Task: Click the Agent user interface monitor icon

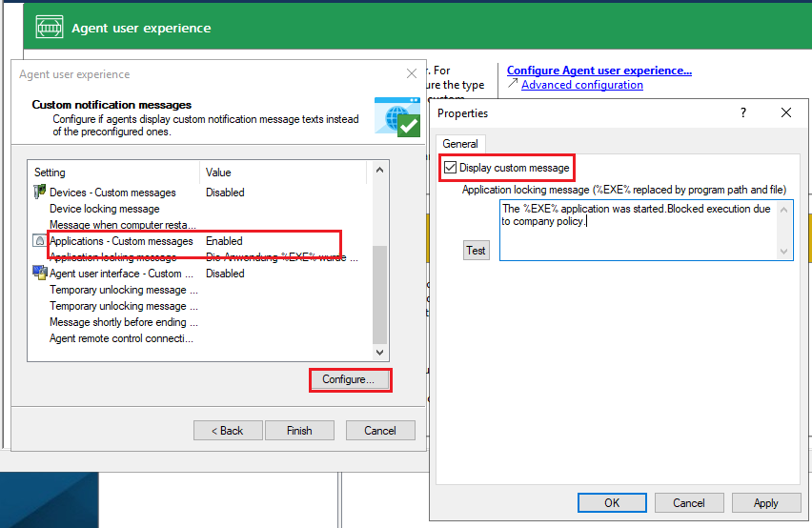Action: click(x=40, y=274)
